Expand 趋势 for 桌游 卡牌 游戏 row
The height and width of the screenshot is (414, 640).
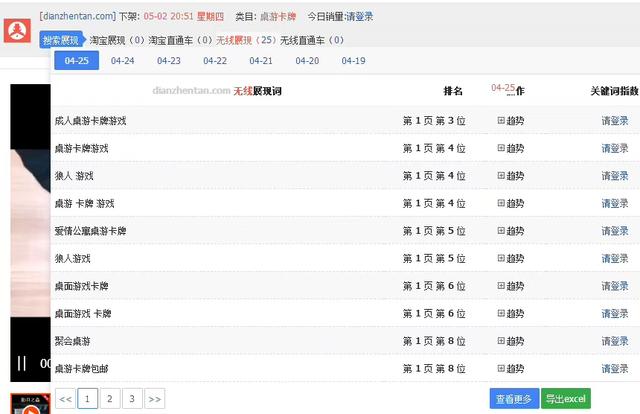tap(511, 203)
